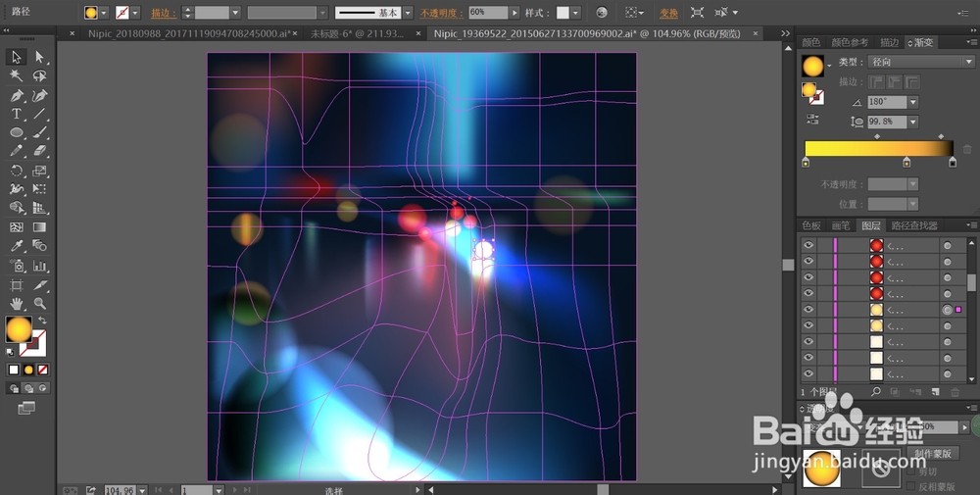This screenshot has width=980, height=495.
Task: Choose the Gradient tool in toolbox
Action: click(39, 227)
